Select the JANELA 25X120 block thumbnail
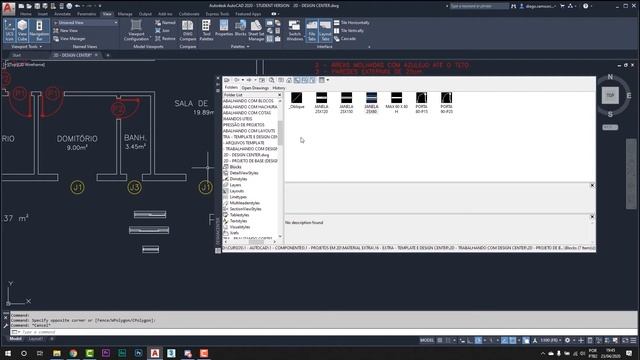 tap(322, 103)
